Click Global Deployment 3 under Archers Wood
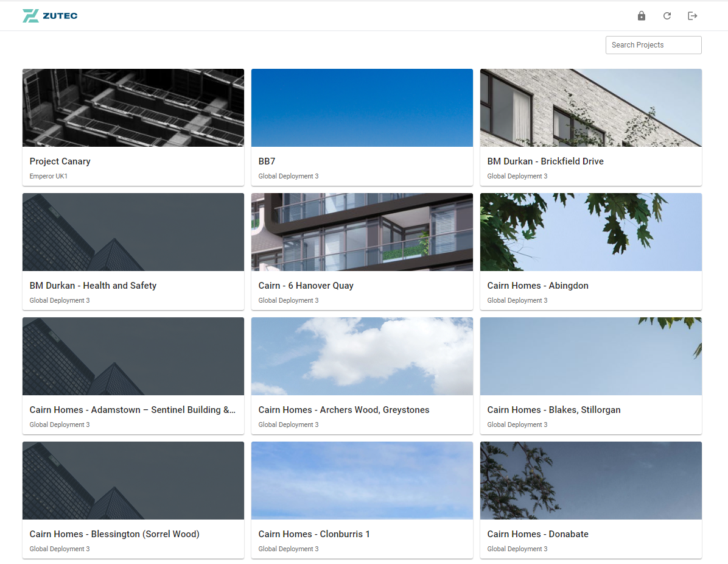Viewport: 728px width, 564px height. point(289,425)
